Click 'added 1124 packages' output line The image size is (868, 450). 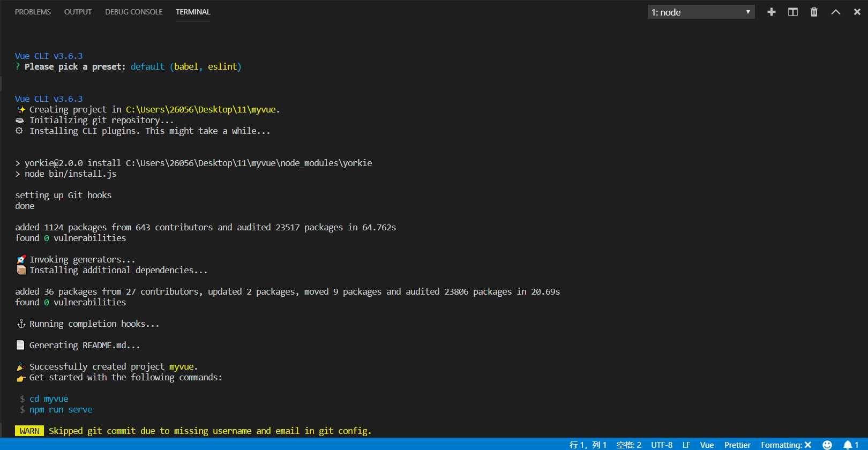(x=206, y=227)
